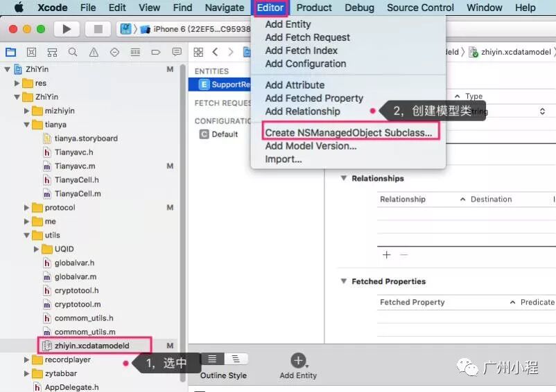Image resolution: width=556 pixels, height=392 pixels.
Task: Show the Find navigator
Action: tap(73, 52)
